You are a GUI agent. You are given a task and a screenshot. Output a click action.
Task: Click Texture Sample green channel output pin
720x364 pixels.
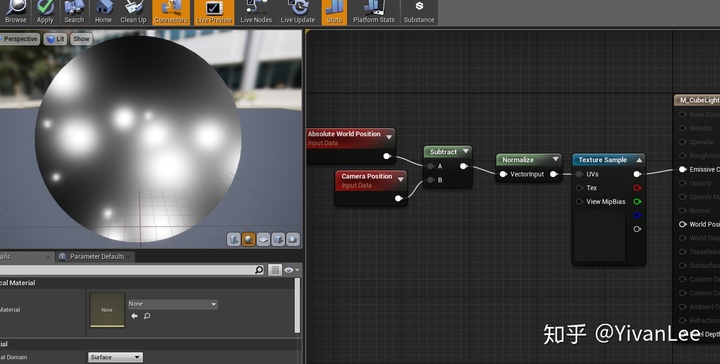tap(637, 202)
